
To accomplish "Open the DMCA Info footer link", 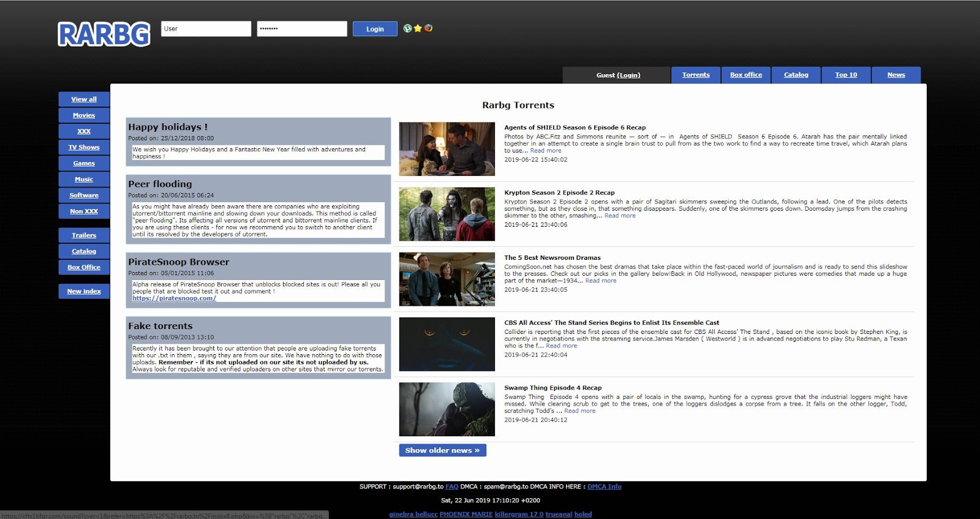I will (x=605, y=487).
